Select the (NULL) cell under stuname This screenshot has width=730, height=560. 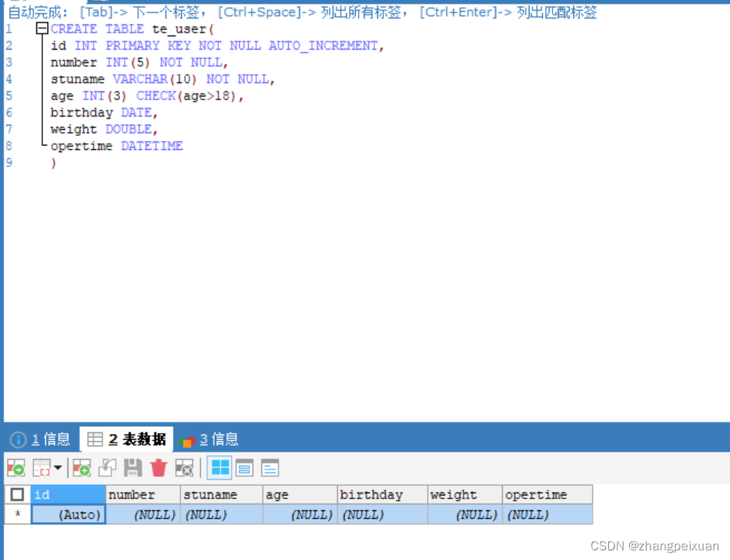pyautogui.click(x=221, y=515)
